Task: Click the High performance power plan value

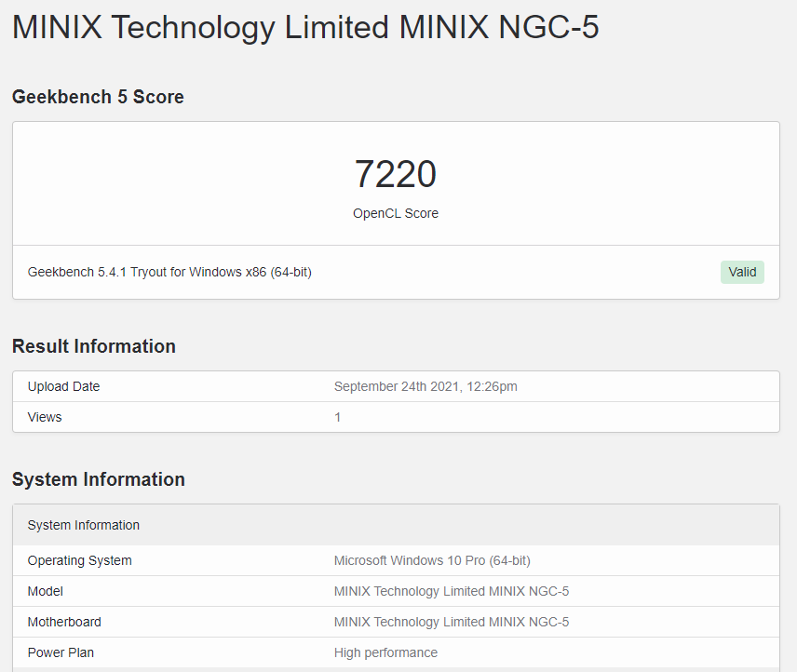Action: tap(385, 652)
